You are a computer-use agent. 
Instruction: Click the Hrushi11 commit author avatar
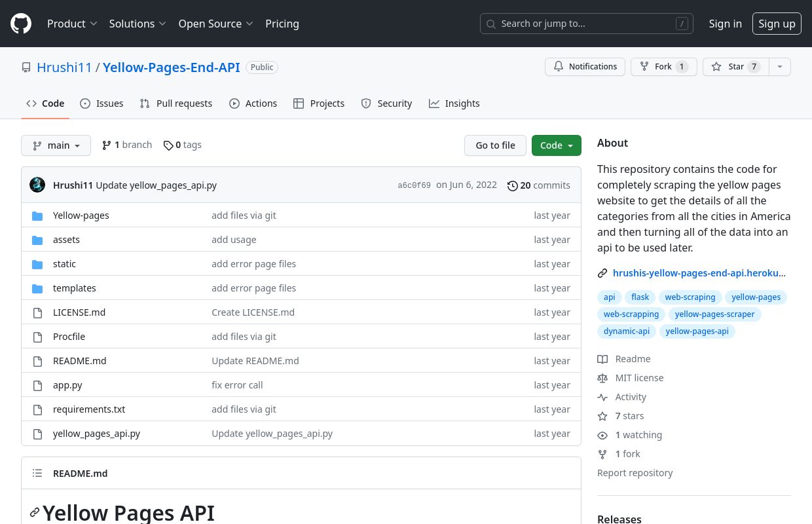(x=37, y=185)
